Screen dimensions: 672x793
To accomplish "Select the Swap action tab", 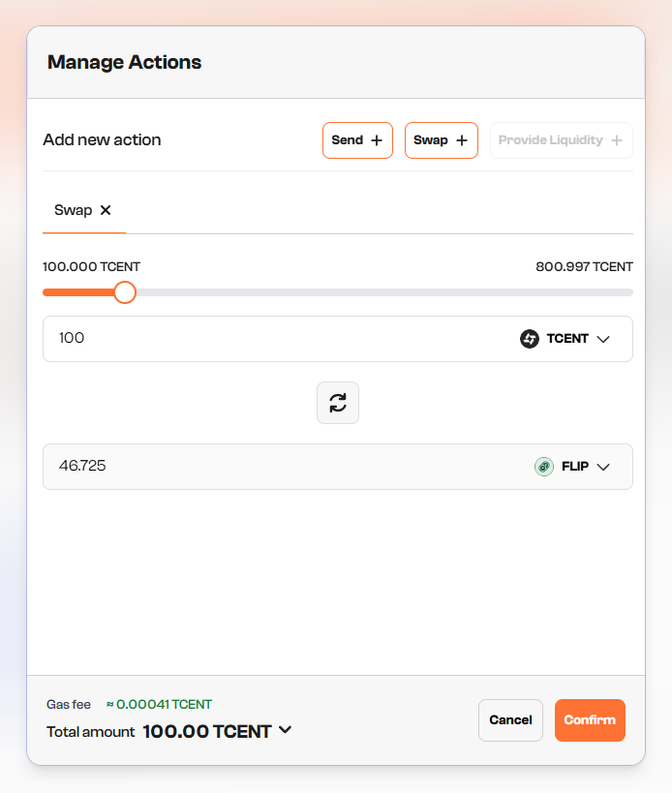I will pyautogui.click(x=74, y=210).
